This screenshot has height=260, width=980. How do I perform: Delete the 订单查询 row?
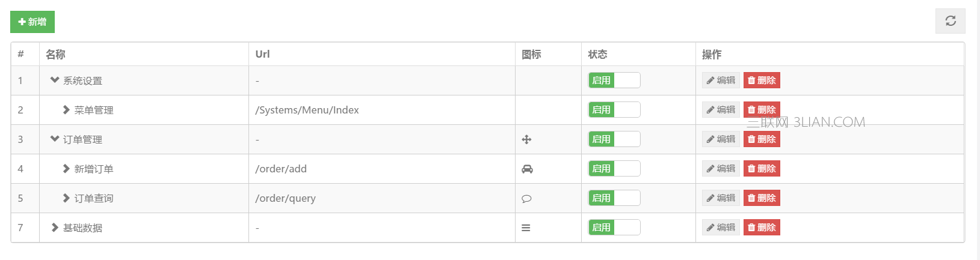pos(762,198)
